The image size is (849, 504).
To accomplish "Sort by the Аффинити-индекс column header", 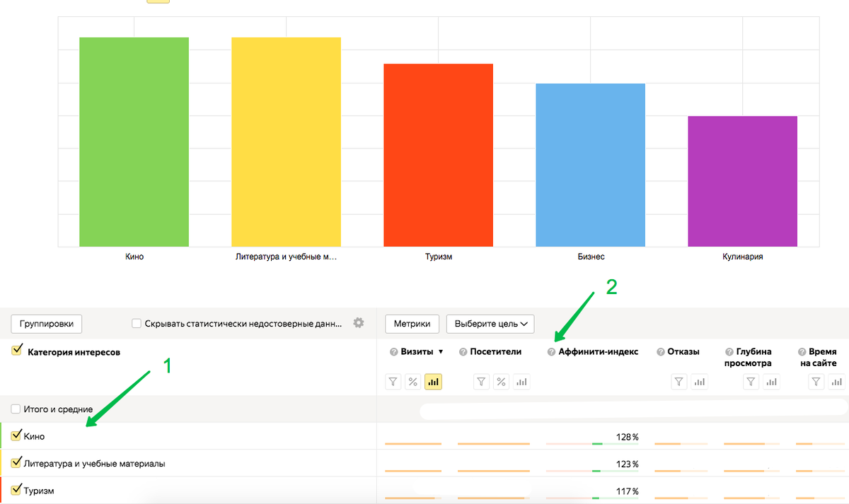I will click(x=598, y=351).
